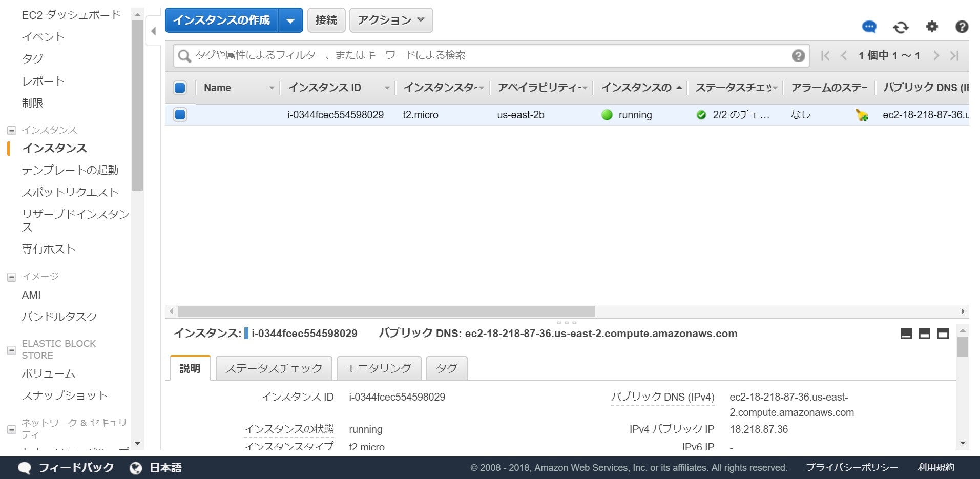Go to previous page of results
Image resolution: width=980 pixels, height=479 pixels.
[x=844, y=56]
